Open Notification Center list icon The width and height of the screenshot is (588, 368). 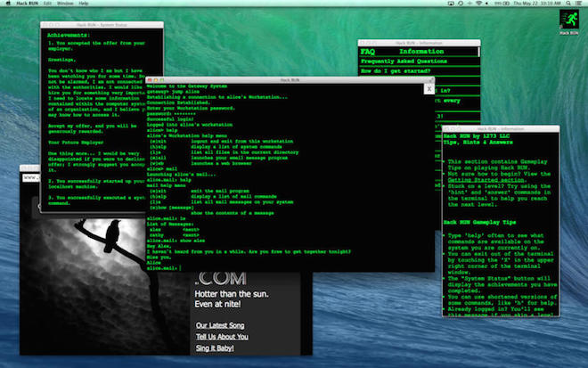578,4
